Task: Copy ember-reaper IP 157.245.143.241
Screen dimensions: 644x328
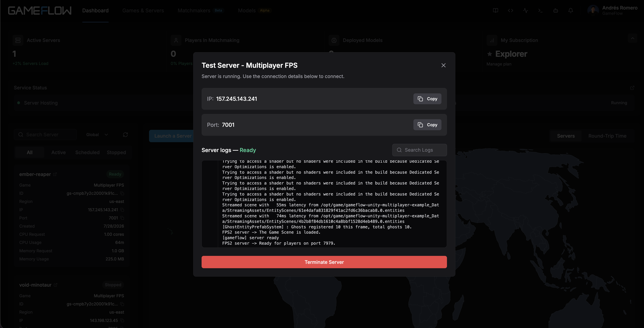Action: [122, 210]
